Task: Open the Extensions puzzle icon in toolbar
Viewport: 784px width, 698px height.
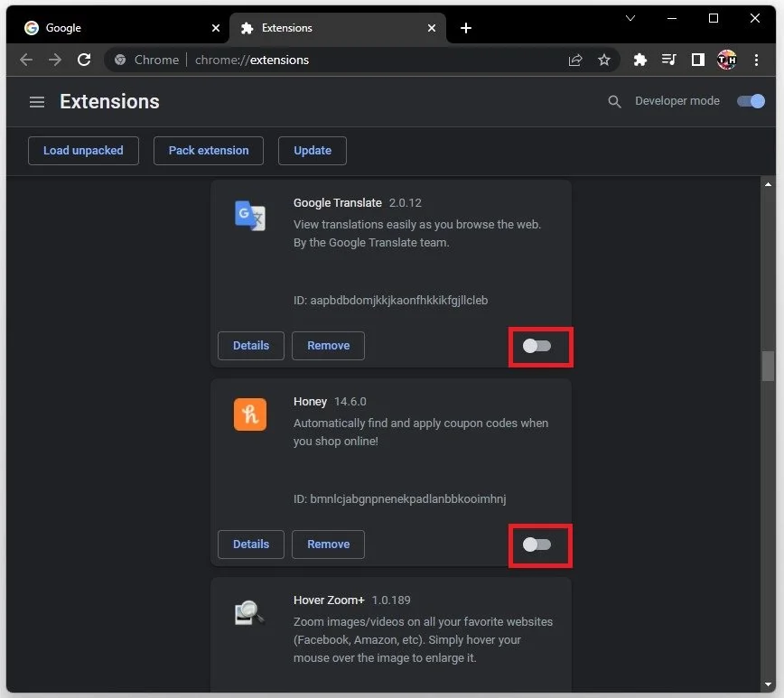Action: point(640,60)
